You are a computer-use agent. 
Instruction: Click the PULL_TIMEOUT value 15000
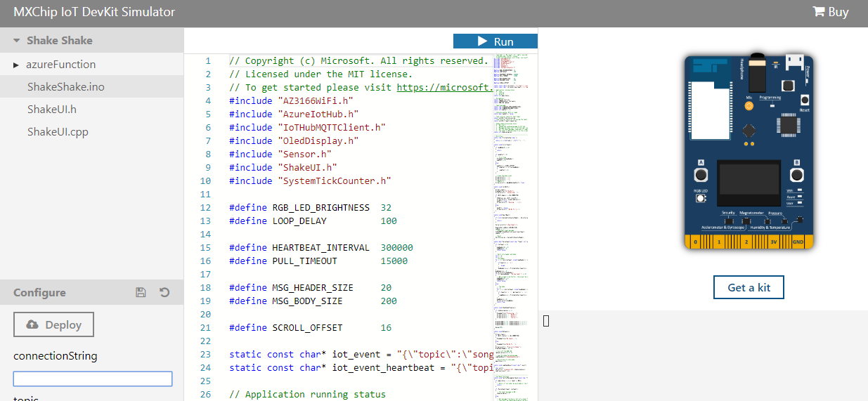(x=394, y=261)
